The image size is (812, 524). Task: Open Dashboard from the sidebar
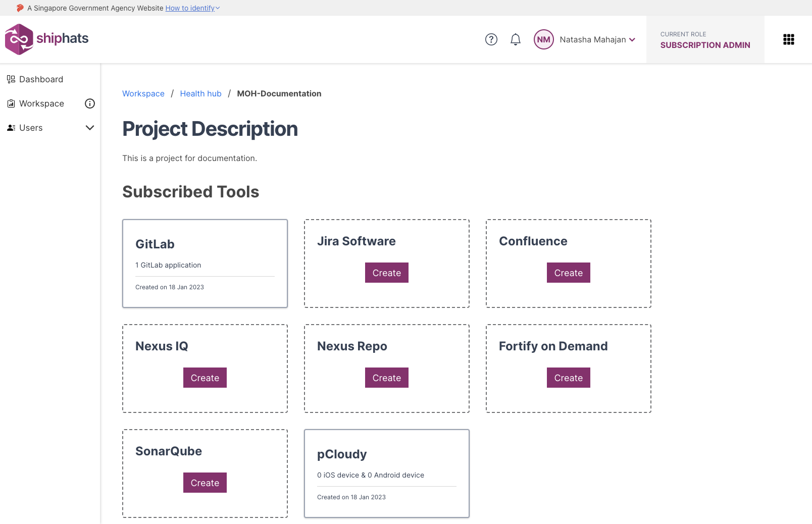click(41, 79)
